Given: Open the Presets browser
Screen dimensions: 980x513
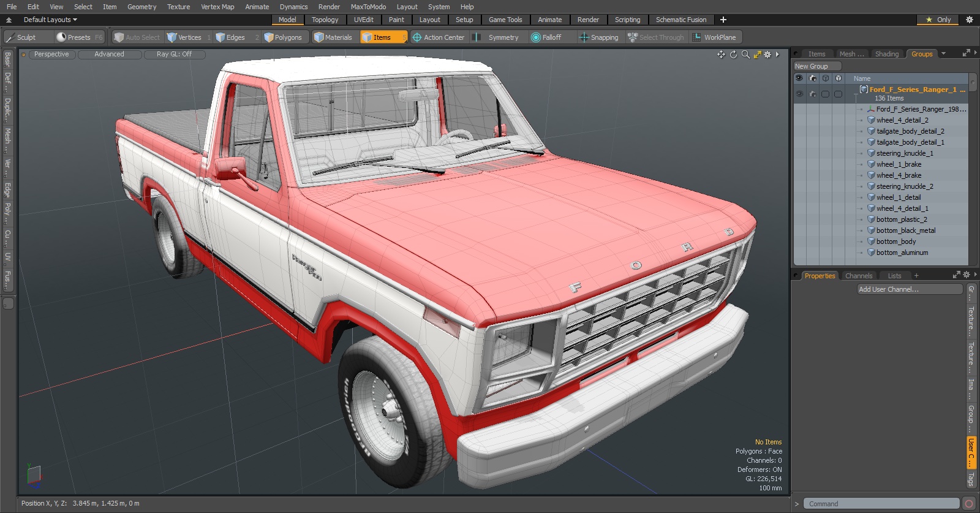Looking at the screenshot, I should click(79, 37).
